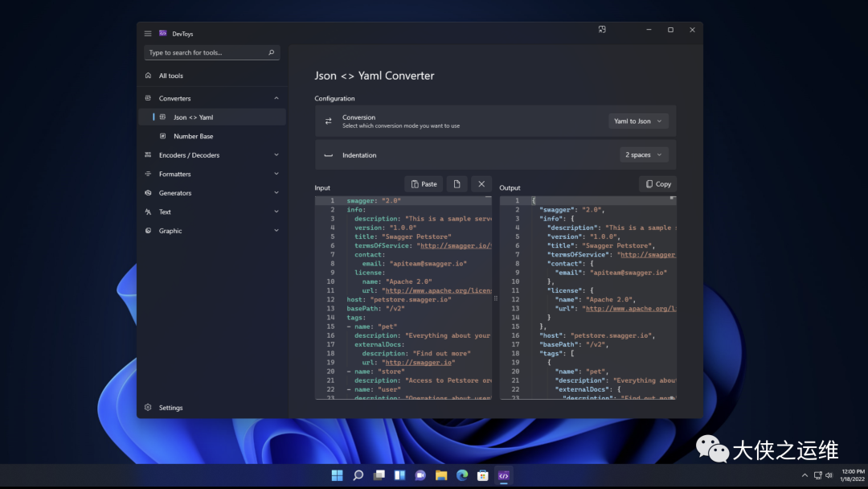Show hidden icons chevron in system tray
The height and width of the screenshot is (489, 868).
click(x=805, y=475)
